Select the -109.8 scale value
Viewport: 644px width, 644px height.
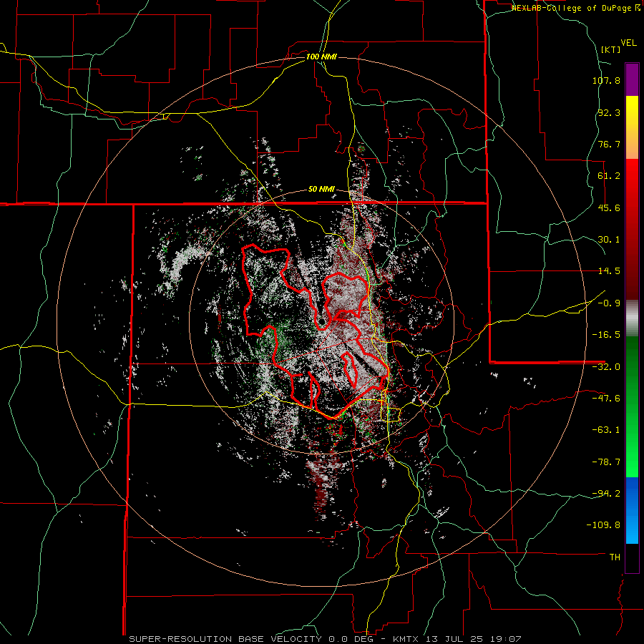pyautogui.click(x=603, y=525)
